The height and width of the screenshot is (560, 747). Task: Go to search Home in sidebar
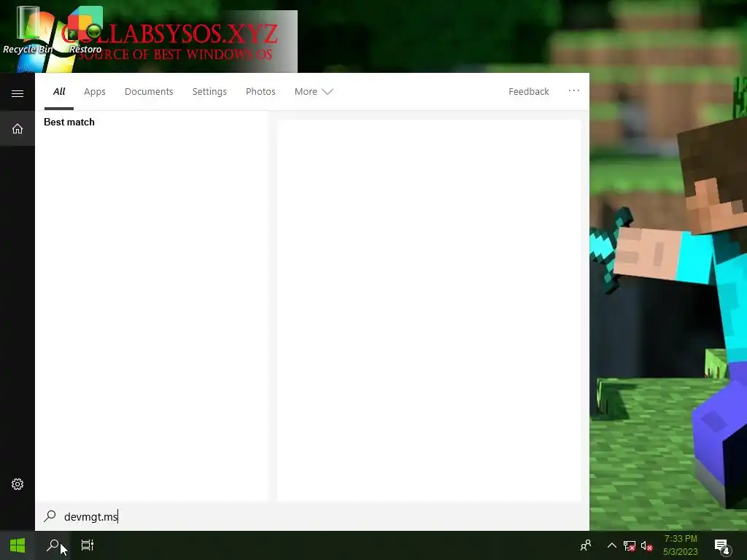tap(18, 128)
